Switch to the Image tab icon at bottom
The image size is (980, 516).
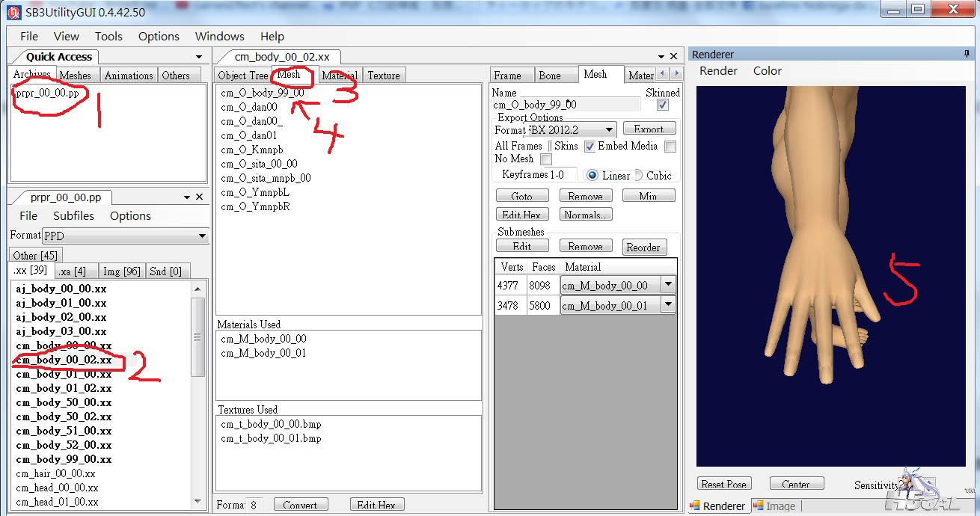click(x=758, y=506)
